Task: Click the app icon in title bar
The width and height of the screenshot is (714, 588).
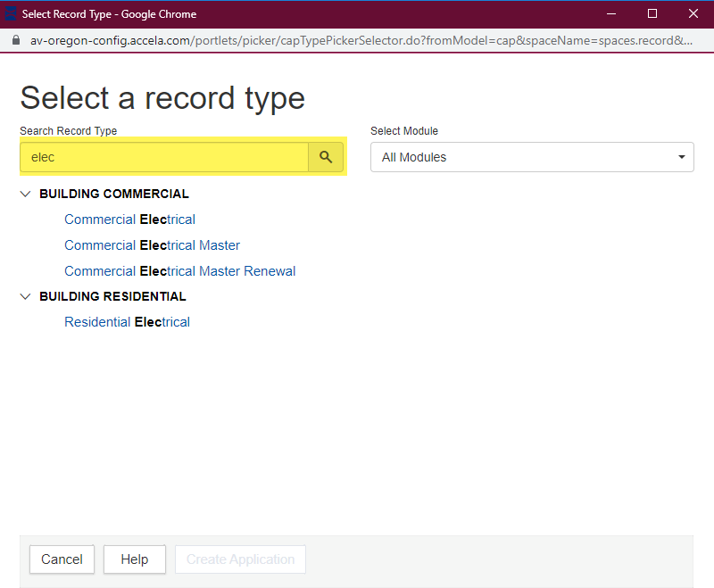Action: [x=11, y=14]
